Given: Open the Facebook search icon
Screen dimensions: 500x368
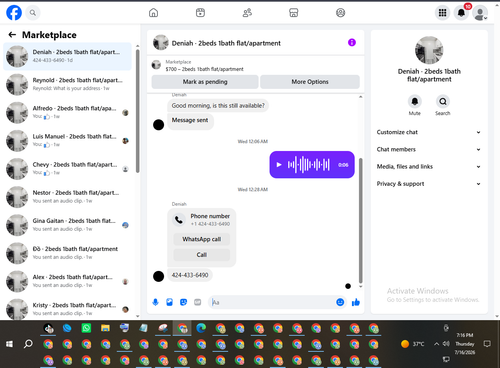Looking at the screenshot, I should coord(33,13).
